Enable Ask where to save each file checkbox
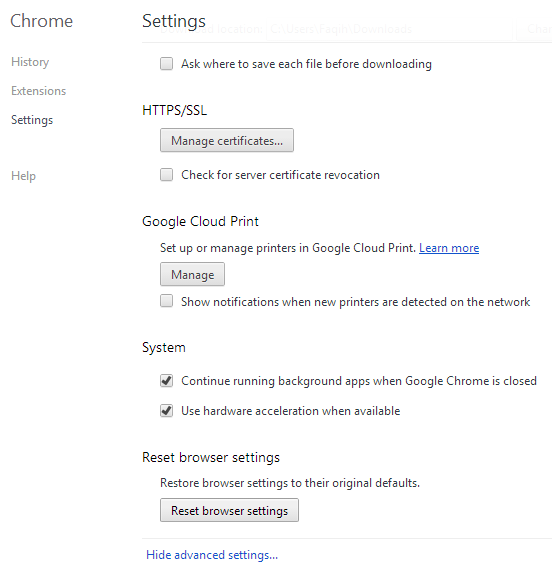The image size is (552, 572). tap(166, 64)
